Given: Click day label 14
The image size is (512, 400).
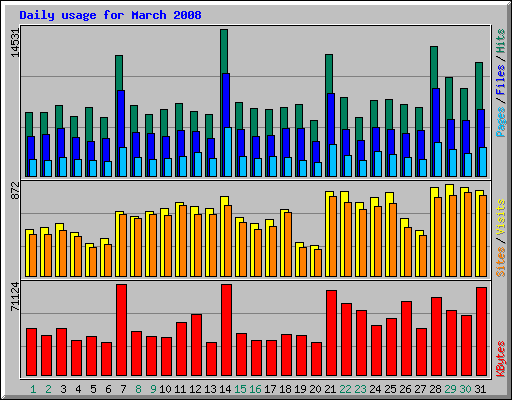Looking at the screenshot, I should [x=225, y=389].
